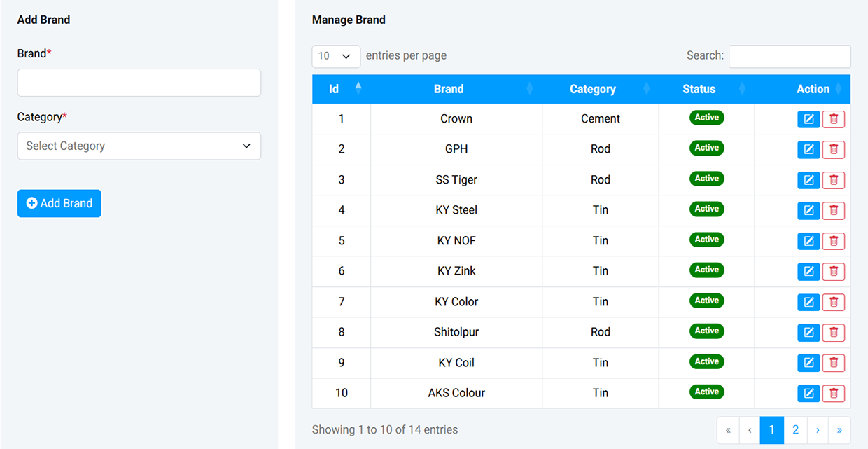Click the Add Brand button

59,203
